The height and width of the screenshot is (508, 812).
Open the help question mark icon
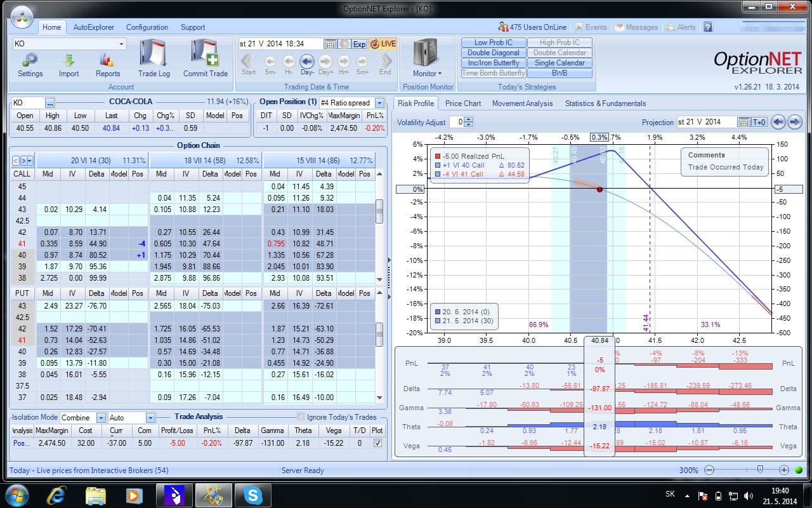pyautogui.click(x=708, y=27)
